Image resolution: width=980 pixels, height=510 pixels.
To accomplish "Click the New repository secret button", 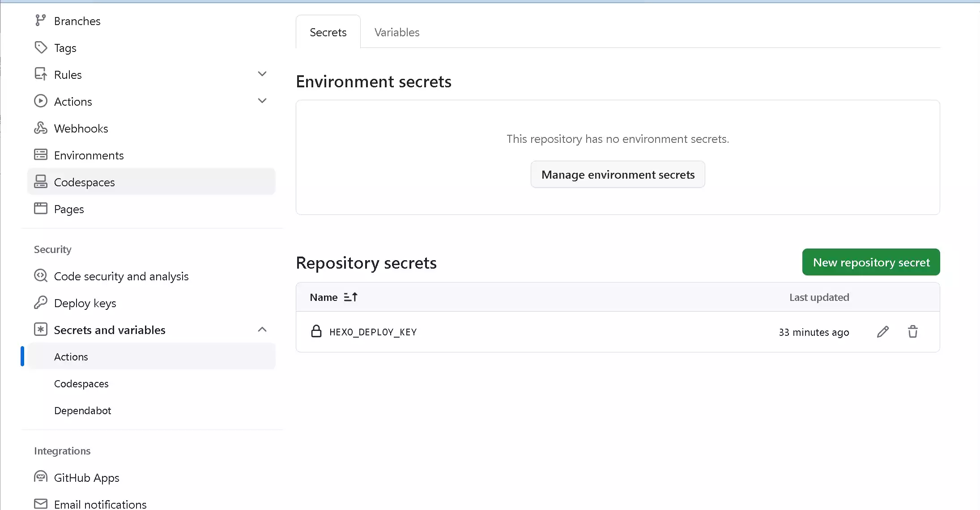I will 871,262.
